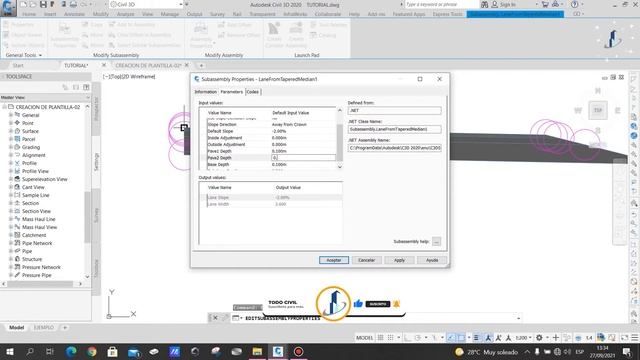Click the Civil 3D taskbar icon
Screen dimensions: 640x360
(278, 351)
